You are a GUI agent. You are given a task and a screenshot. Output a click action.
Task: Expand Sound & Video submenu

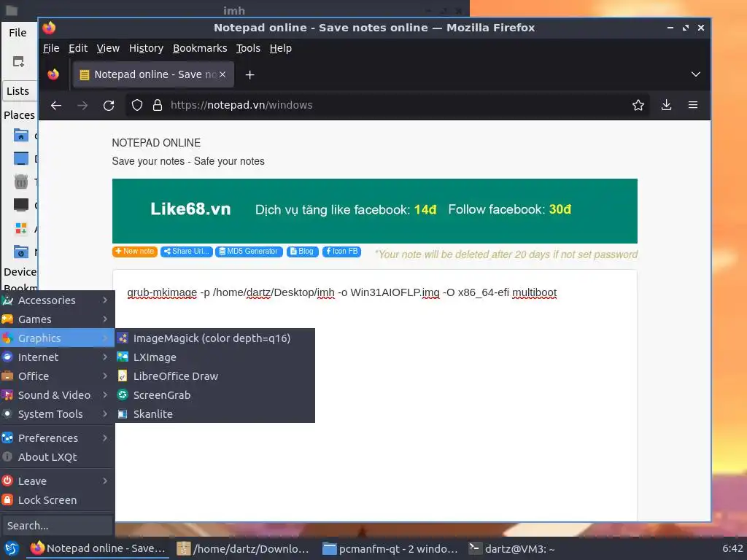[x=57, y=396]
